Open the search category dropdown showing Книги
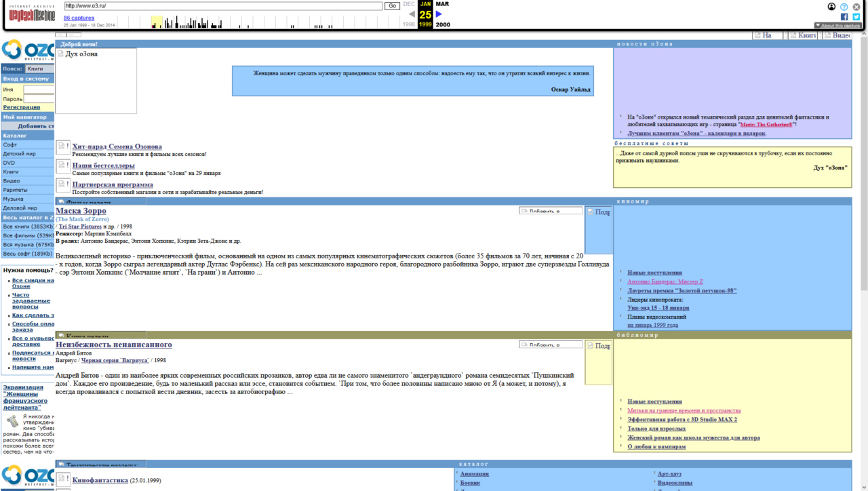This screenshot has width=868, height=491. click(40, 68)
